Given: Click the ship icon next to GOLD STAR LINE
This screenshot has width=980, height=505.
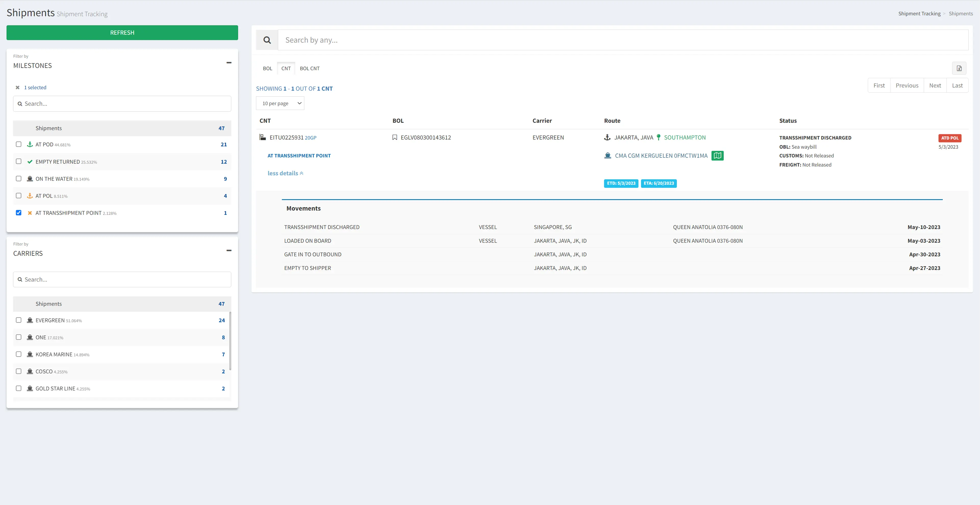Looking at the screenshot, I should click(30, 388).
